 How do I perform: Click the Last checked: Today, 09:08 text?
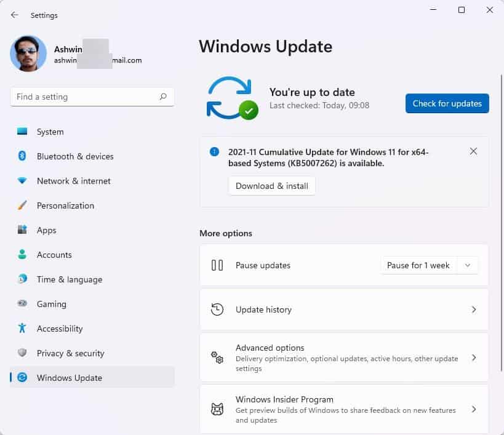click(x=319, y=105)
